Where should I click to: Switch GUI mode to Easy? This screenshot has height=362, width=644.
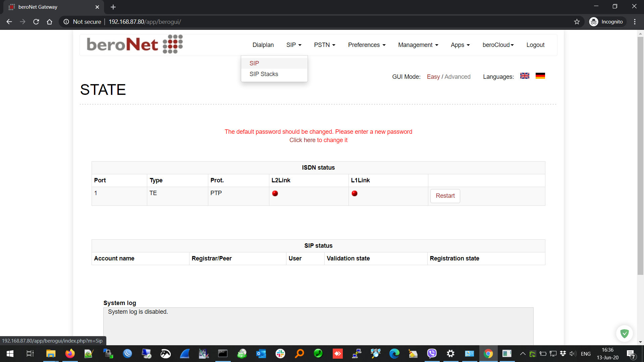click(433, 77)
